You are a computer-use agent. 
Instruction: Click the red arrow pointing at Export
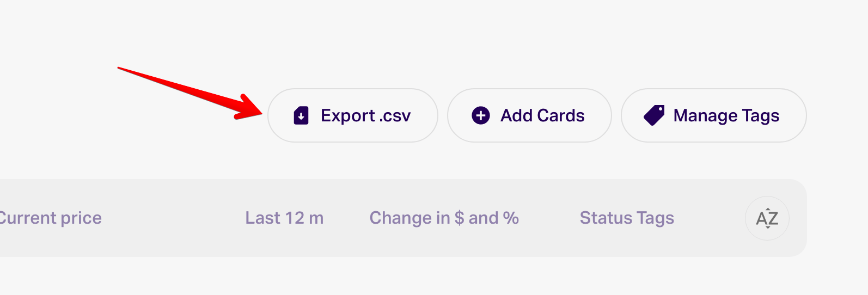[191, 93]
